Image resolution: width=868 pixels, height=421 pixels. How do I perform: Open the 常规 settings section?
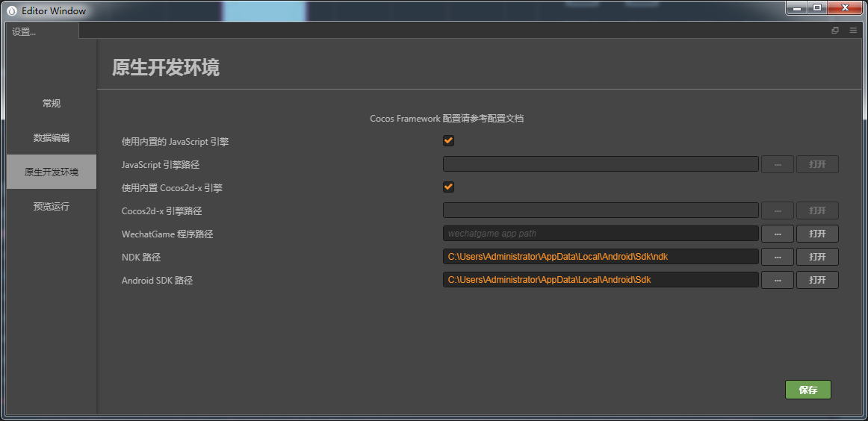pyautogui.click(x=52, y=104)
